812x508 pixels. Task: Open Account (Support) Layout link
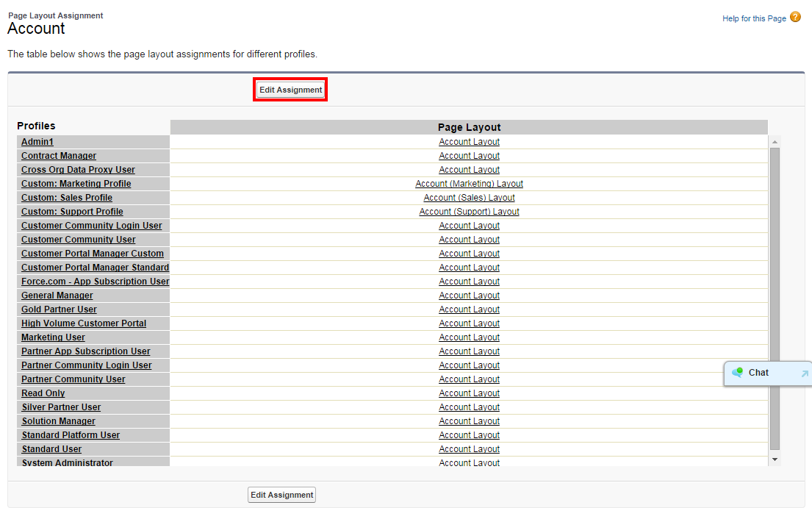(469, 212)
